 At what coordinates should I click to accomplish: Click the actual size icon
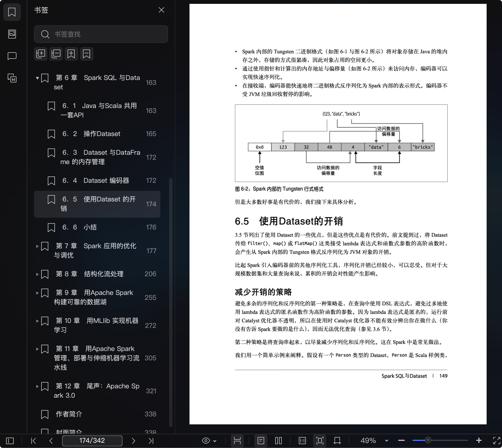click(302, 441)
